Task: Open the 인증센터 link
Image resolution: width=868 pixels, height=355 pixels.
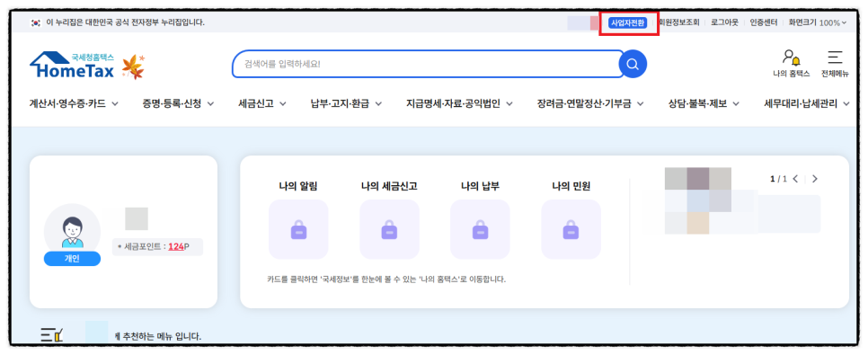Action: tap(764, 22)
